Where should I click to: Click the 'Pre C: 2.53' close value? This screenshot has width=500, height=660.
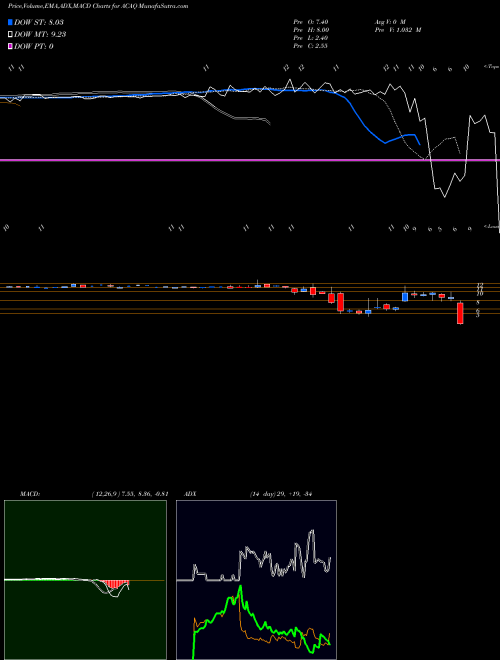coord(311,46)
